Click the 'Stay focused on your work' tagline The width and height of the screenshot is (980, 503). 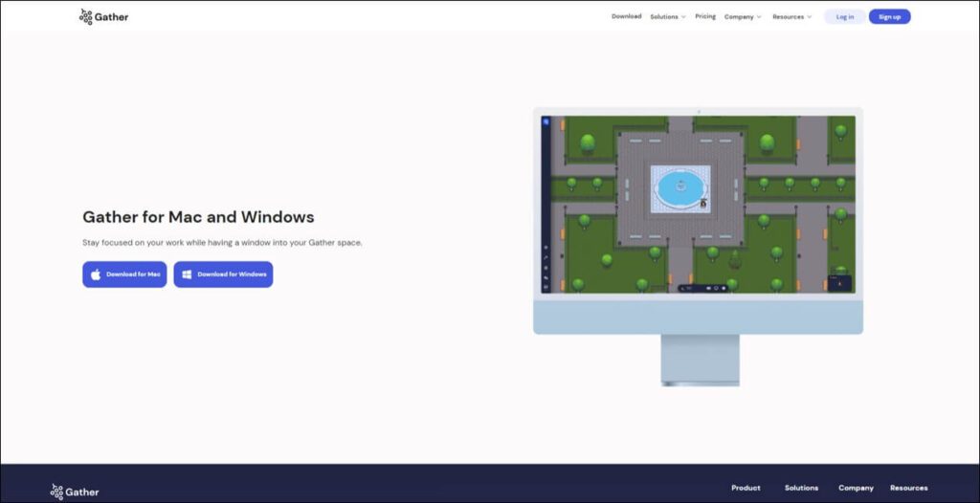pyautogui.click(x=222, y=243)
